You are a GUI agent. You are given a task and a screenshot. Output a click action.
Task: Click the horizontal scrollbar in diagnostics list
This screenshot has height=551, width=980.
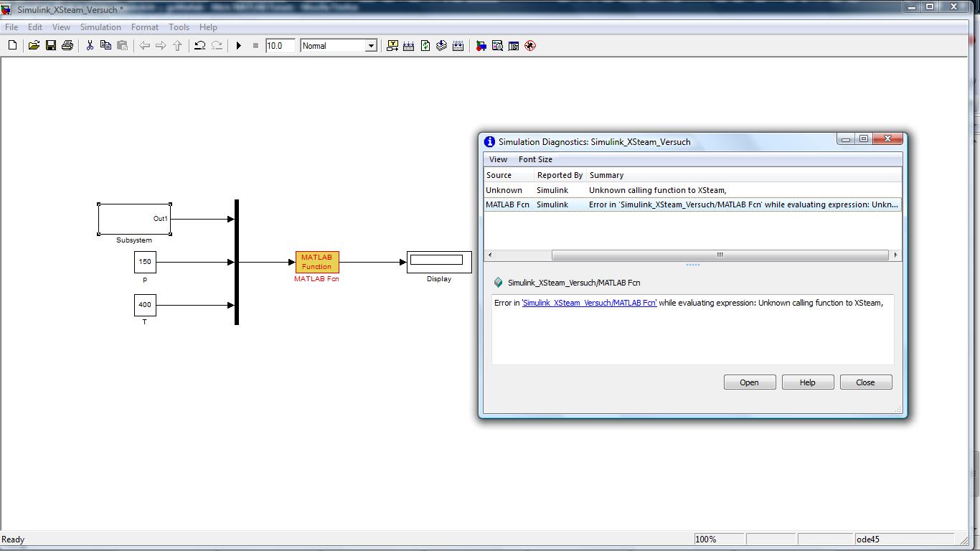[x=719, y=255]
